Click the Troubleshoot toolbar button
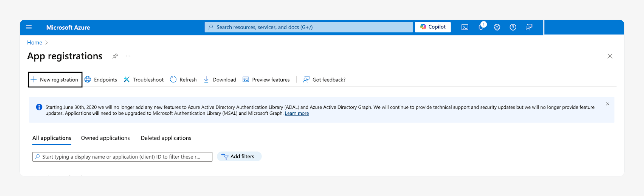Screen dimensions: 644x196 143,80
